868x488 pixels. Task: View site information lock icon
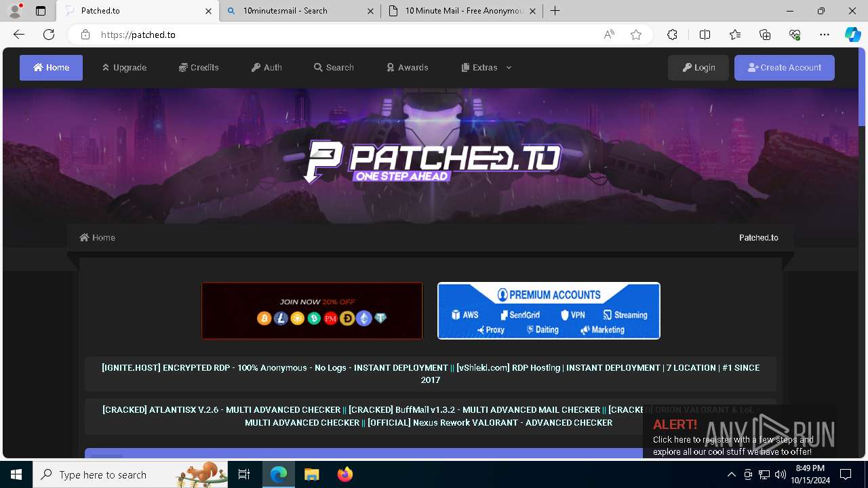pyautogui.click(x=85, y=35)
